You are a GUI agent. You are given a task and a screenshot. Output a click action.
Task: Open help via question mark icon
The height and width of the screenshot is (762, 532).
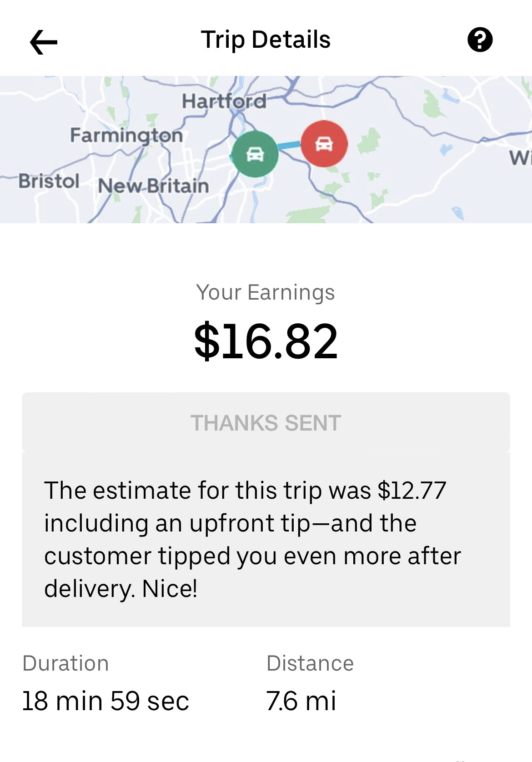[480, 40]
